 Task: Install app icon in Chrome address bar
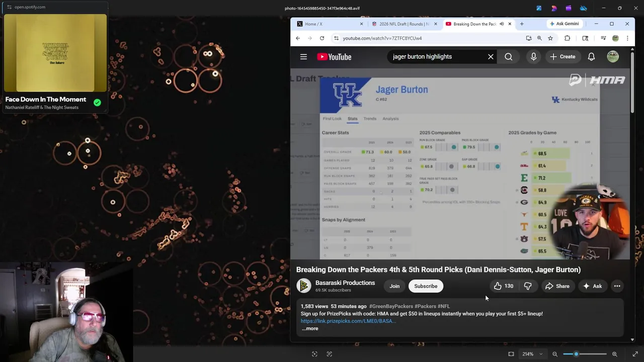528,38
